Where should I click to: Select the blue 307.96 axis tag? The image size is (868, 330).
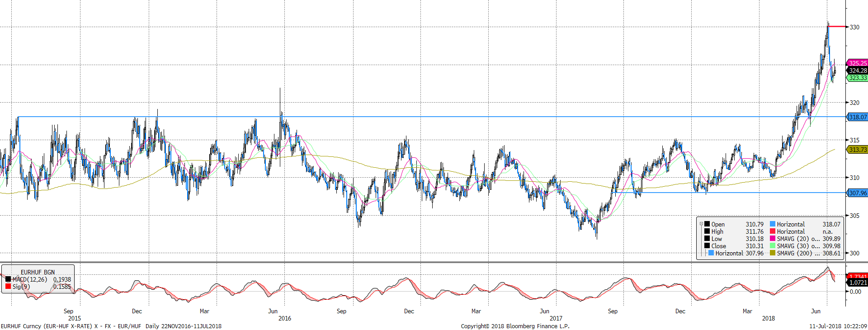(857, 193)
